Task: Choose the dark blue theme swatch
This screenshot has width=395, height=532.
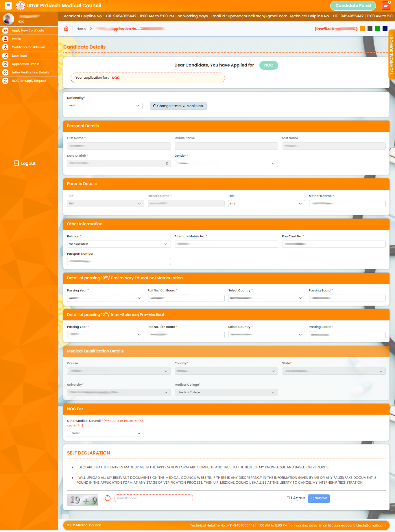Action: (x=385, y=29)
